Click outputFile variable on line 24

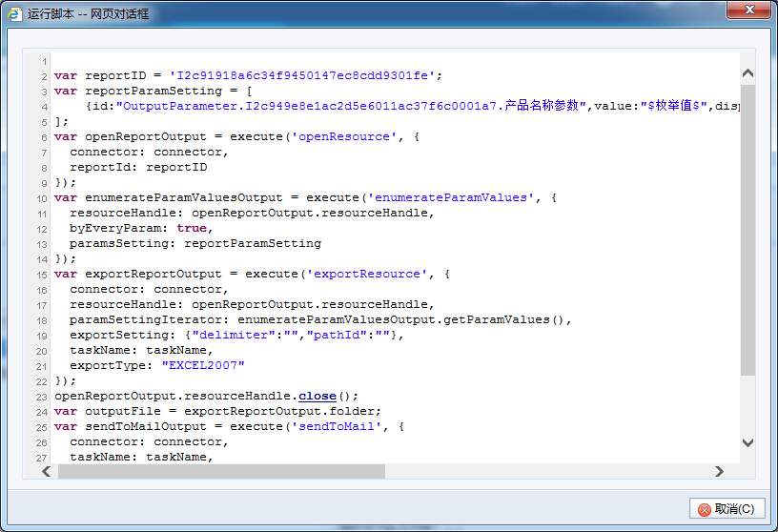click(x=123, y=411)
